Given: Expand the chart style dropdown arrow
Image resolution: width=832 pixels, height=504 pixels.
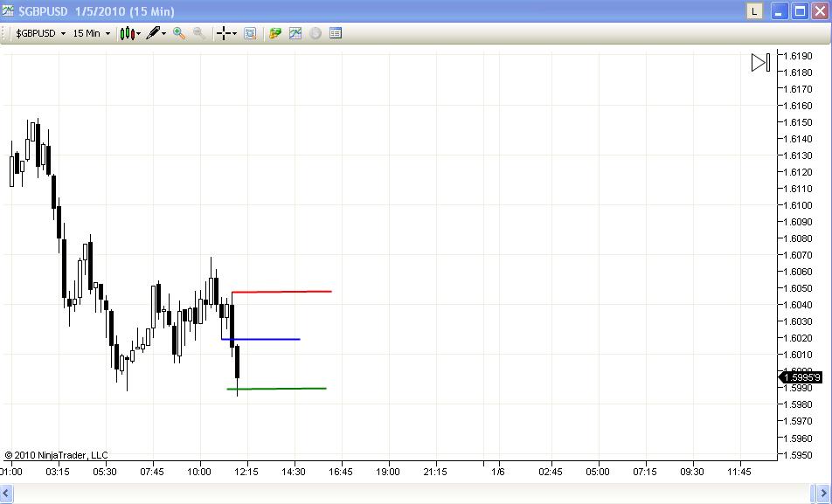Looking at the screenshot, I should coord(138,34).
